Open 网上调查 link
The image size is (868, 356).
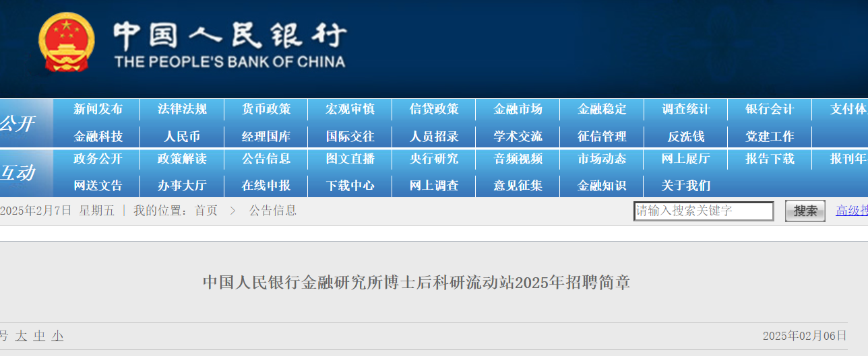point(434,186)
